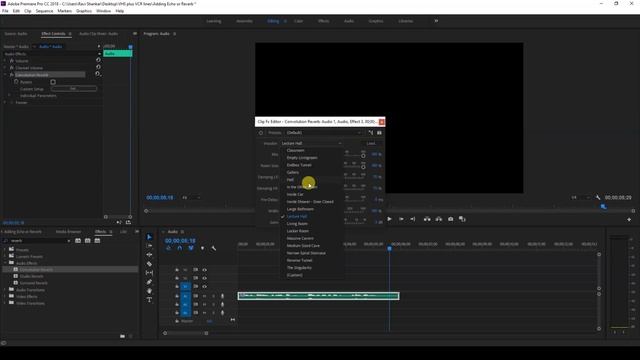Collapse Audio Effects folder
The image size is (640, 360).
pyautogui.click(x=5, y=263)
